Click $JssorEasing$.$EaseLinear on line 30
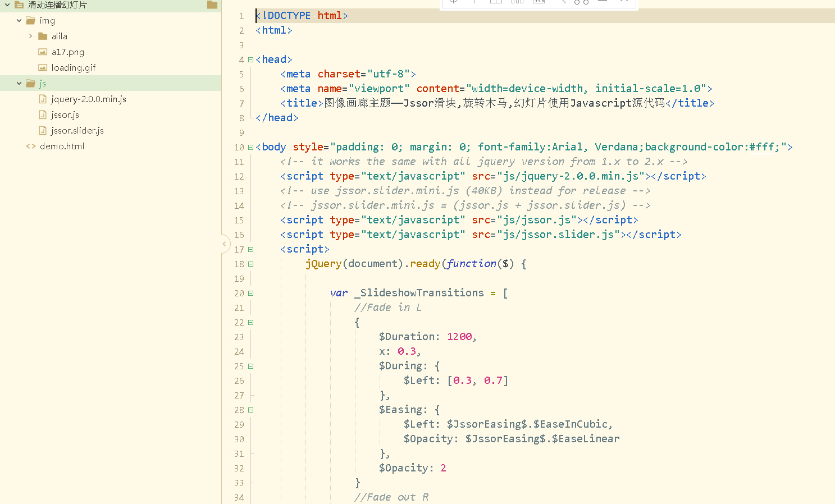835x504 pixels. pos(542,439)
